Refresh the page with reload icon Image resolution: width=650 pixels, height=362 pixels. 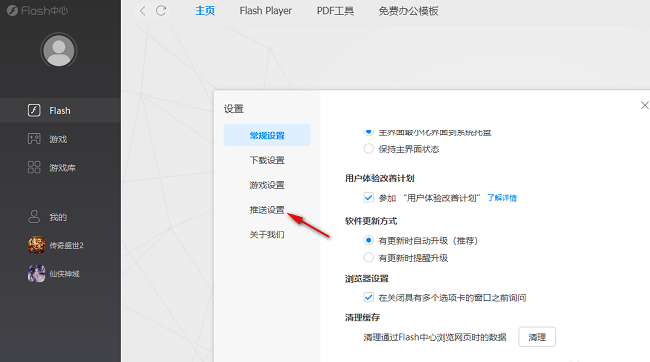click(x=161, y=11)
